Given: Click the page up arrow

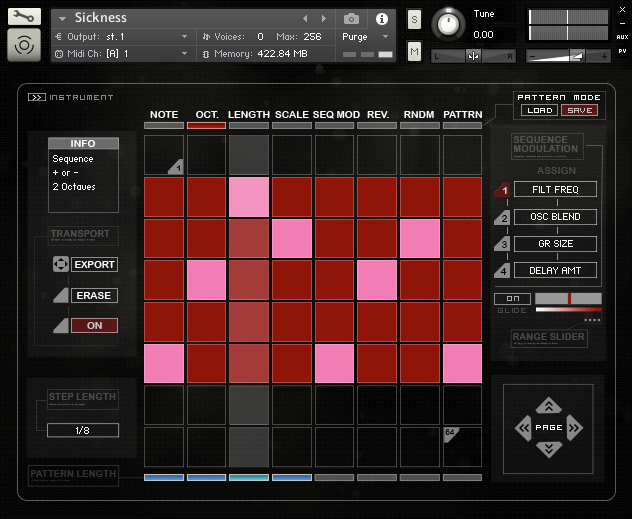Looking at the screenshot, I should click(548, 405).
